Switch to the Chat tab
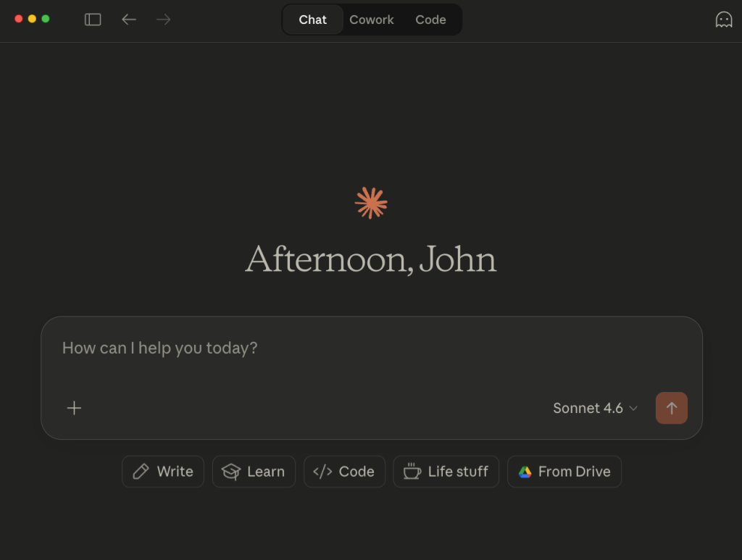The image size is (742, 560). 312,20
